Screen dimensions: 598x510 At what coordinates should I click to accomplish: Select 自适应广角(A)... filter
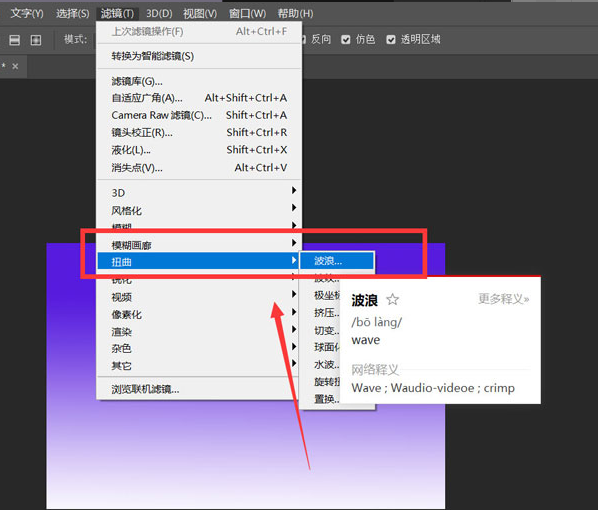point(199,98)
